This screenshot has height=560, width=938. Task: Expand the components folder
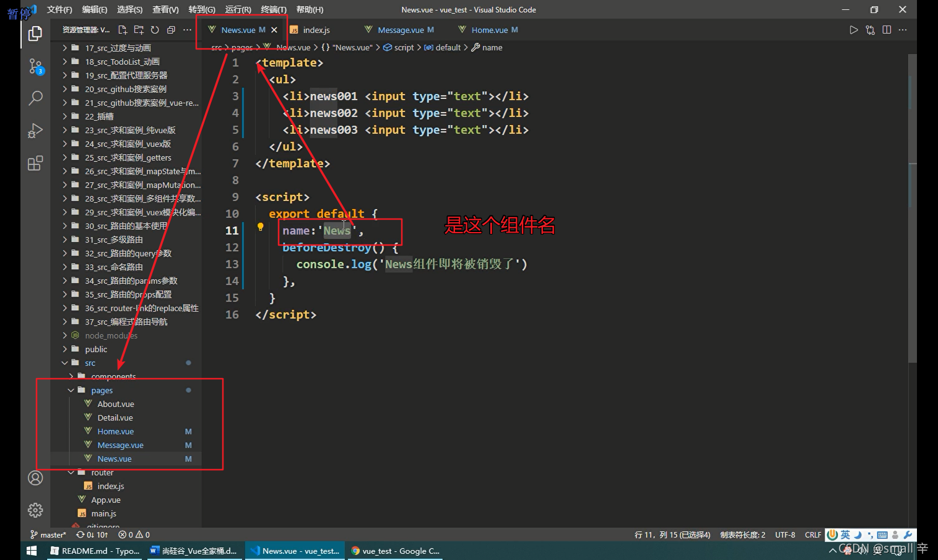tap(127, 376)
